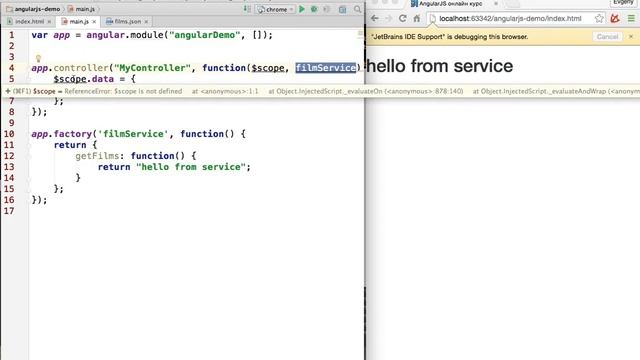
Task: Close the index.html editor tab
Action: tap(49, 22)
